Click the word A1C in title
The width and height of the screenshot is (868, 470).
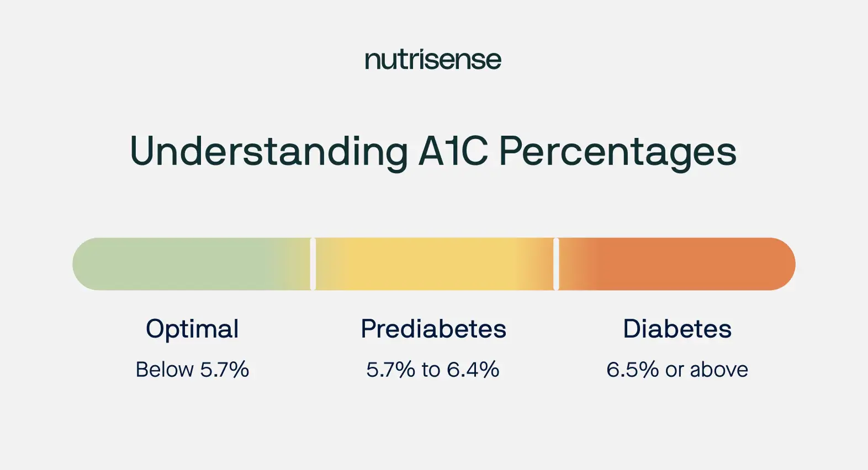point(453,151)
